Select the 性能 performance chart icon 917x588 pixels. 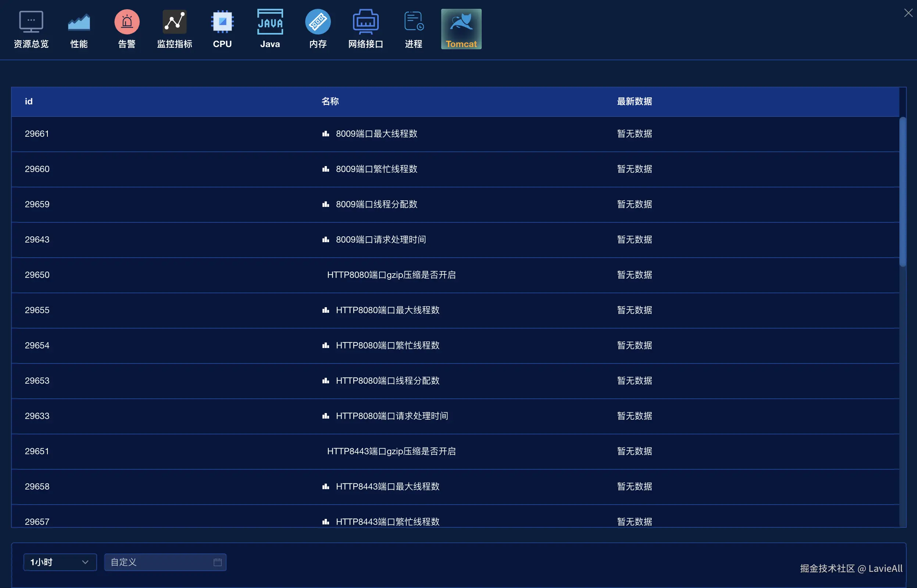tap(79, 22)
